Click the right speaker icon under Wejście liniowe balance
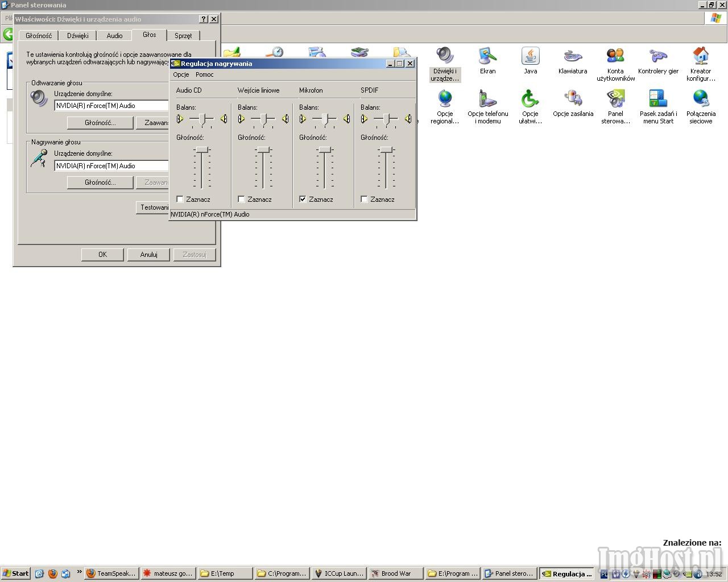The image size is (728, 582). (x=285, y=119)
